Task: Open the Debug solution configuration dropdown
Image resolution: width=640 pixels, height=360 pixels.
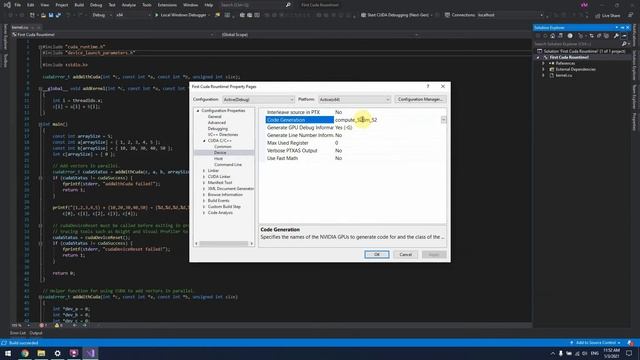Action: tap(102, 15)
